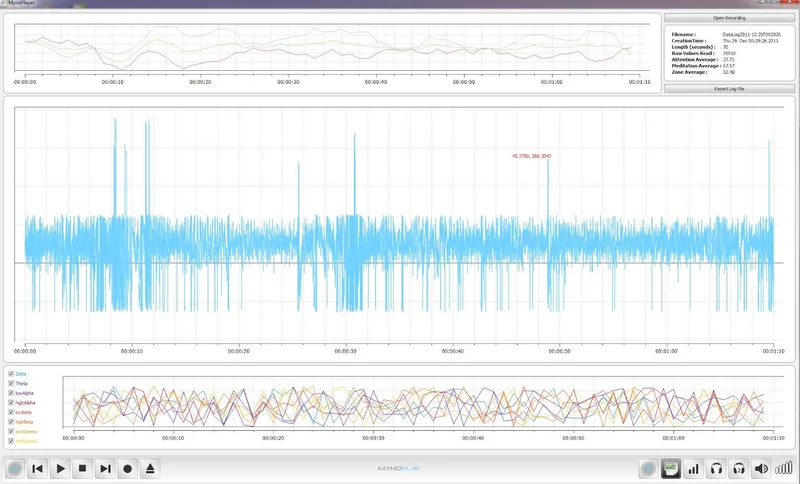Click the signal strength bars icon
Screen dimensions: 800x484
(x=784, y=469)
